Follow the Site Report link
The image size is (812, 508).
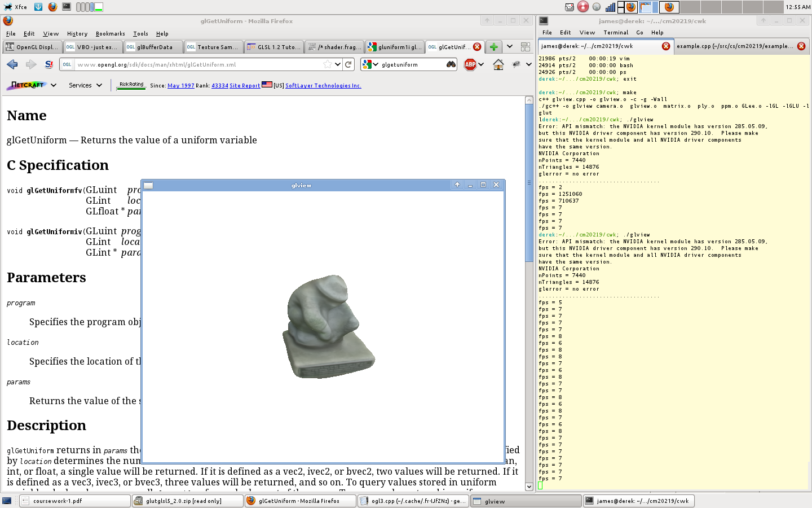pyautogui.click(x=245, y=86)
